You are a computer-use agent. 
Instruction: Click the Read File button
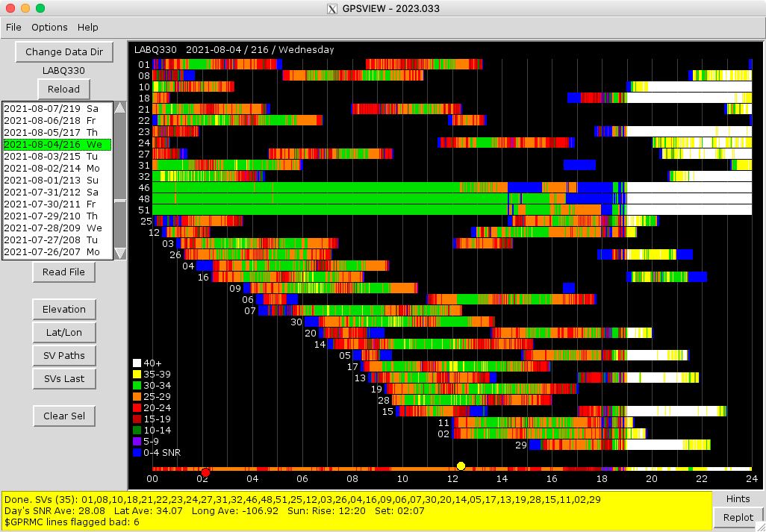pos(64,272)
